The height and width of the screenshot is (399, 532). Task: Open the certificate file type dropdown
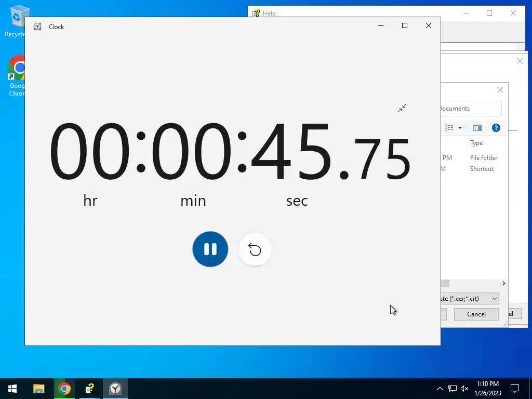[470, 299]
